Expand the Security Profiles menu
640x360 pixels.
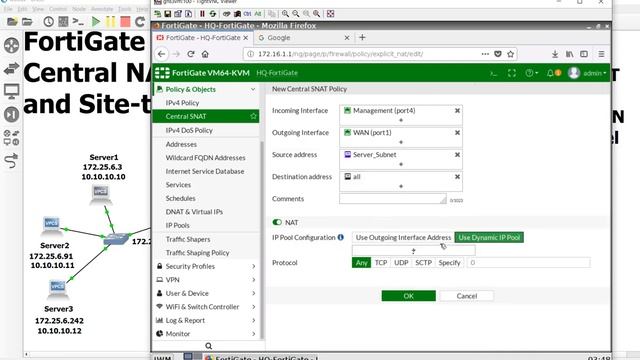click(207, 266)
